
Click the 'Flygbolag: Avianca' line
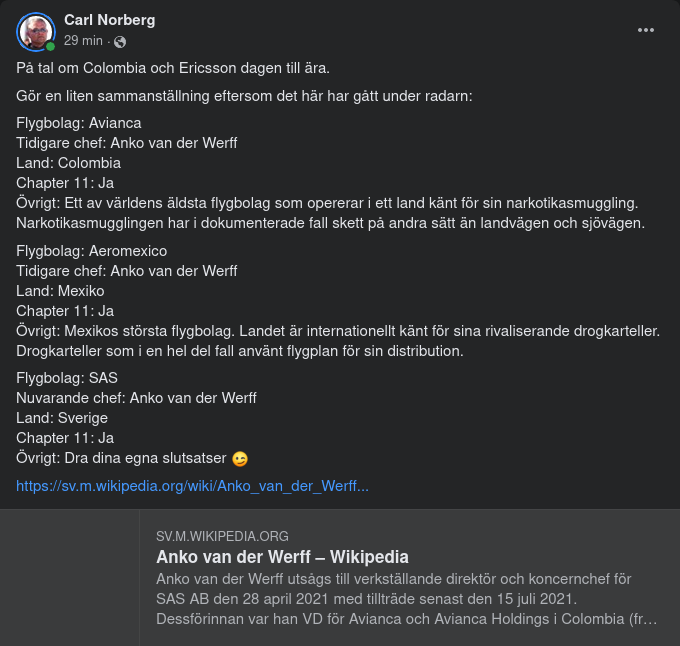pos(79,123)
